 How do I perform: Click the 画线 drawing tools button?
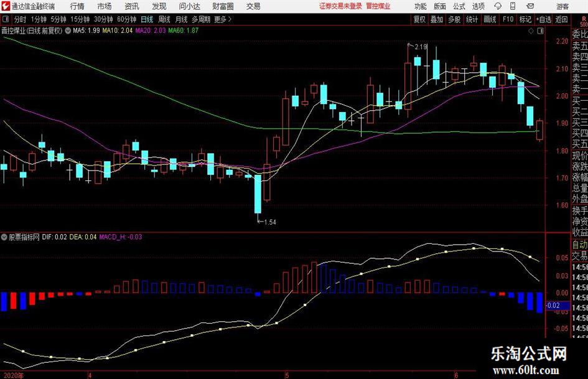(x=490, y=19)
